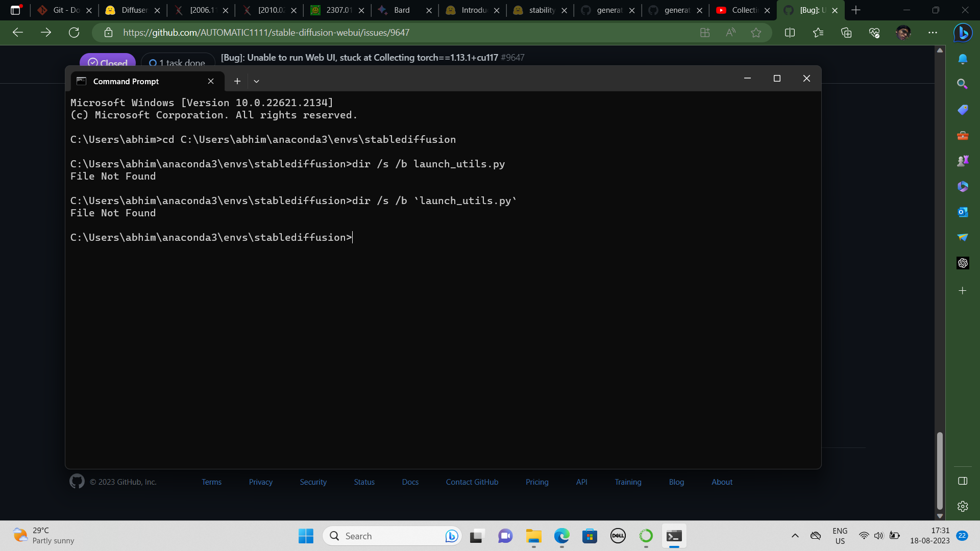Image resolution: width=980 pixels, height=551 pixels.
Task: Open the new tab dropdown in Command Prompt
Action: 256,81
